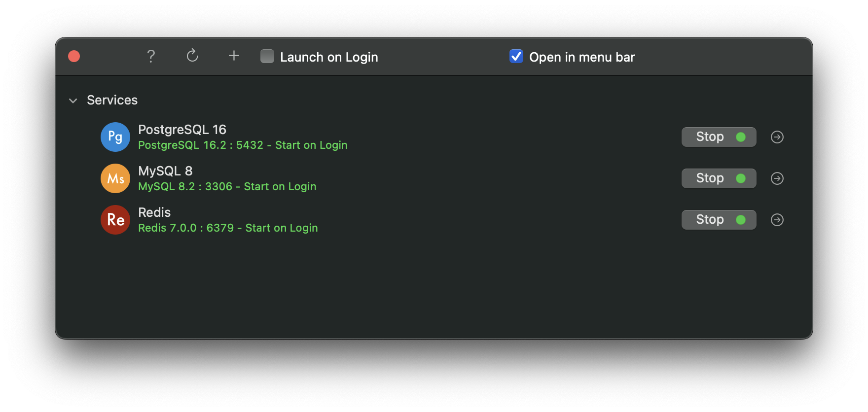Click the Services section header label
Viewport: 868px width, 412px height.
[112, 100]
